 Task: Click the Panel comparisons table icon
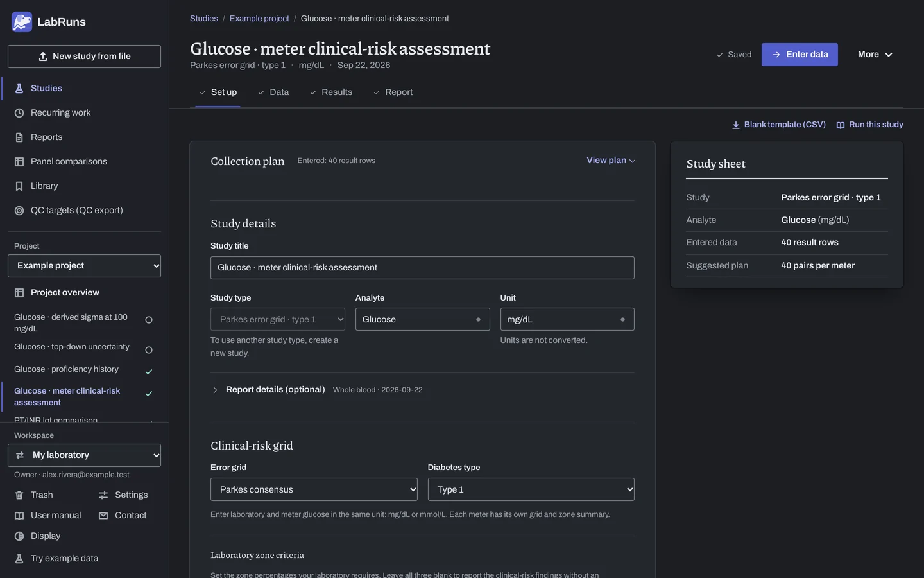tap(19, 162)
